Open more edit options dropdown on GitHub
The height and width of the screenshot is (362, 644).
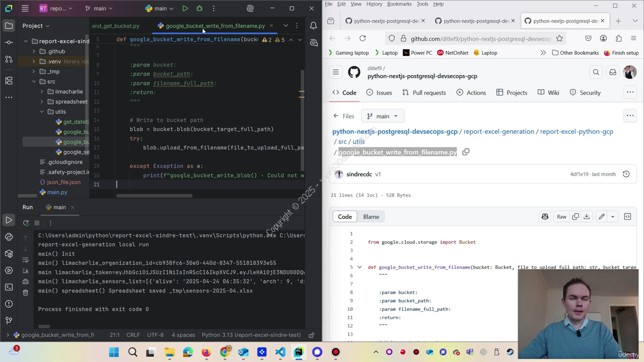(x=613, y=217)
